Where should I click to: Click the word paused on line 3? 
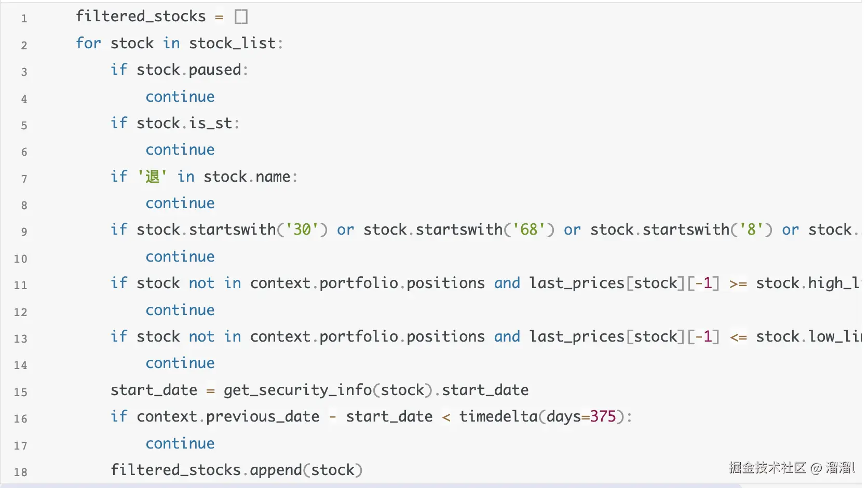(x=215, y=70)
